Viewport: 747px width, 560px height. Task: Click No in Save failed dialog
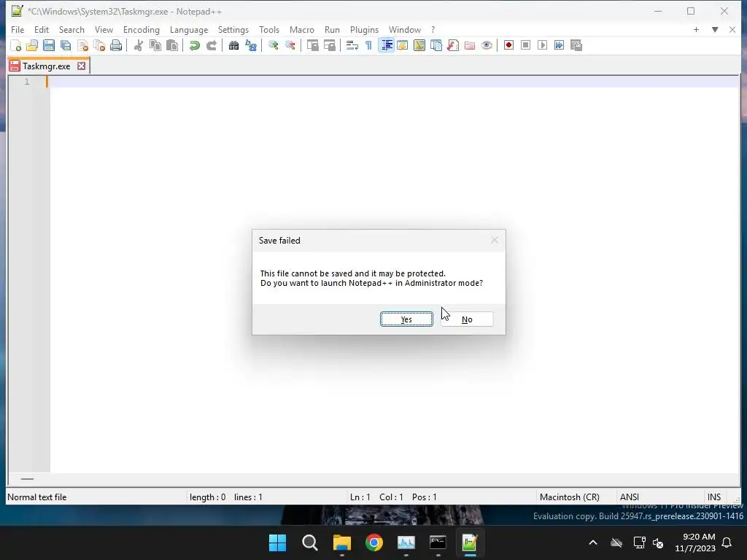pyautogui.click(x=467, y=319)
